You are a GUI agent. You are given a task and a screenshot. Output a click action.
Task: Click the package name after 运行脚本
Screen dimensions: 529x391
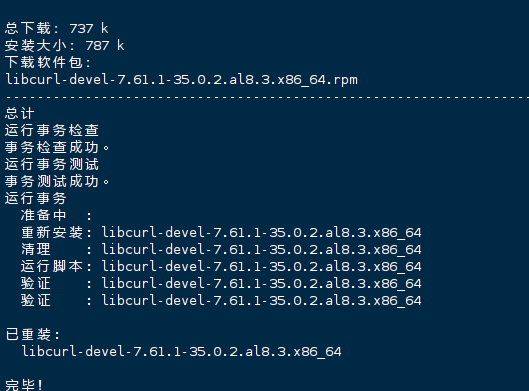coord(261,266)
